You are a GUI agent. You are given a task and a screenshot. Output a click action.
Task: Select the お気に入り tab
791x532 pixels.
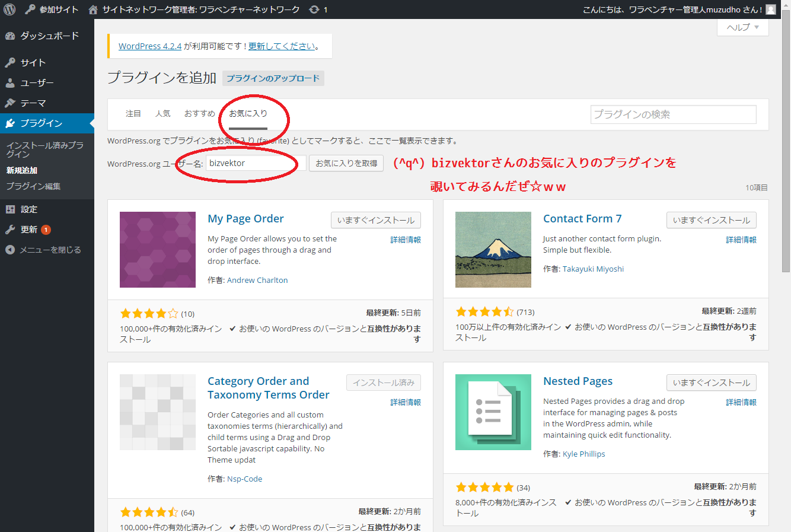click(248, 113)
